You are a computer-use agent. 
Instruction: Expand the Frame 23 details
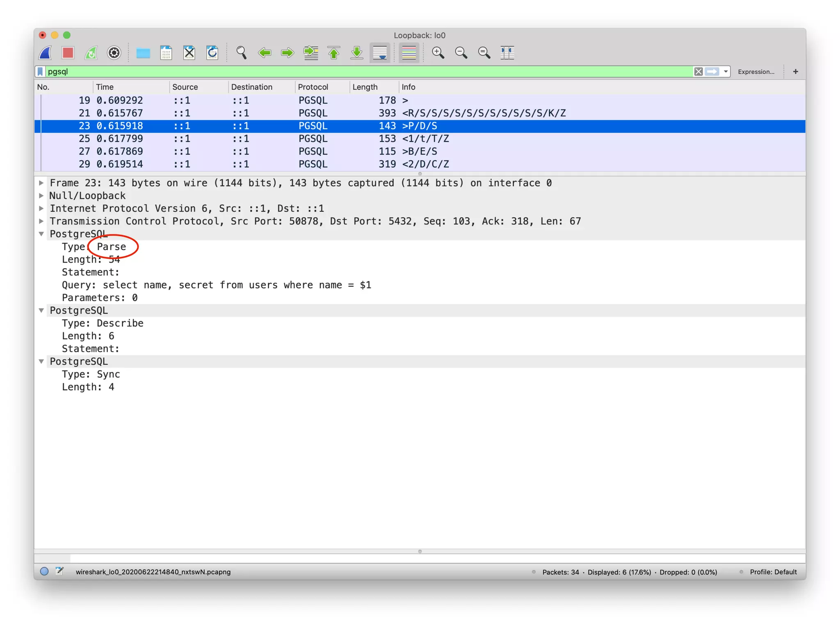pyautogui.click(x=41, y=183)
